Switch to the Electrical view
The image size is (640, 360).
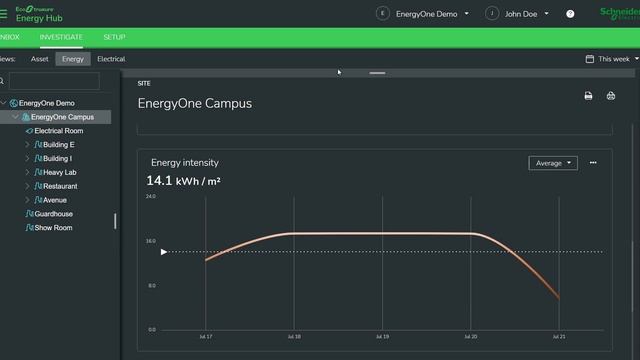click(x=111, y=59)
